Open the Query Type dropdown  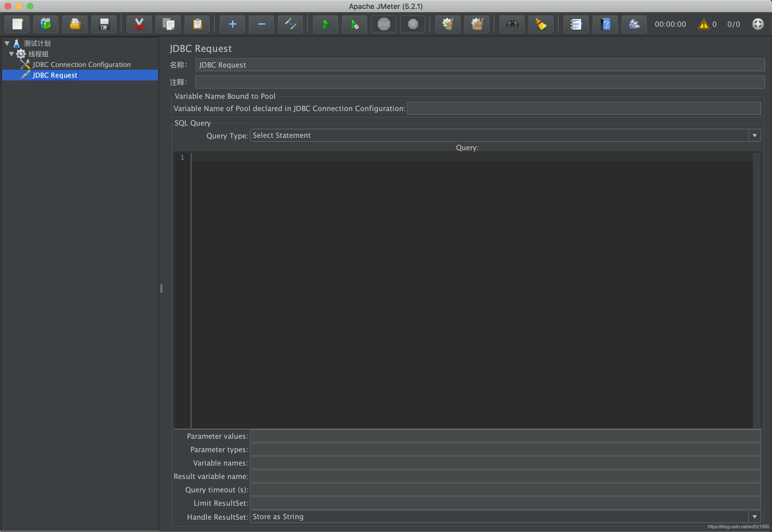[x=754, y=135]
